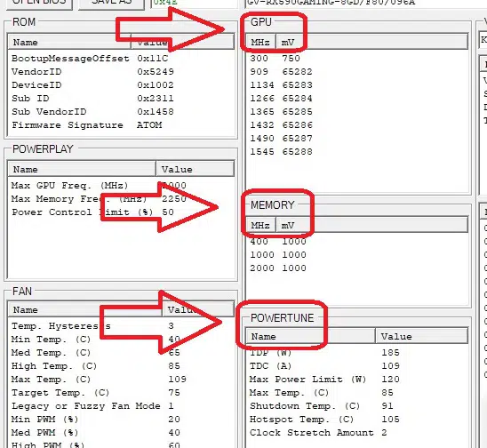
Task: Select the VendorID row in ROM
Action: (121, 72)
